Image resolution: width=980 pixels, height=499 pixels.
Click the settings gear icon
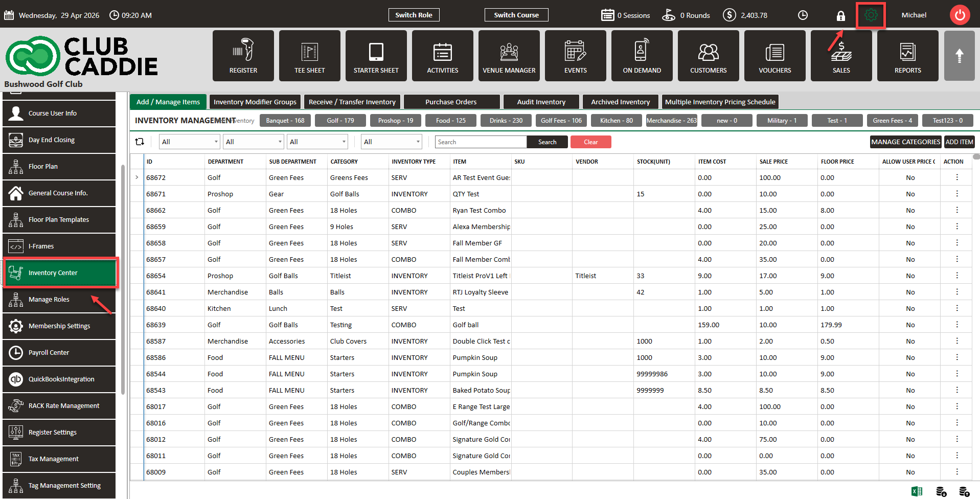coord(871,15)
